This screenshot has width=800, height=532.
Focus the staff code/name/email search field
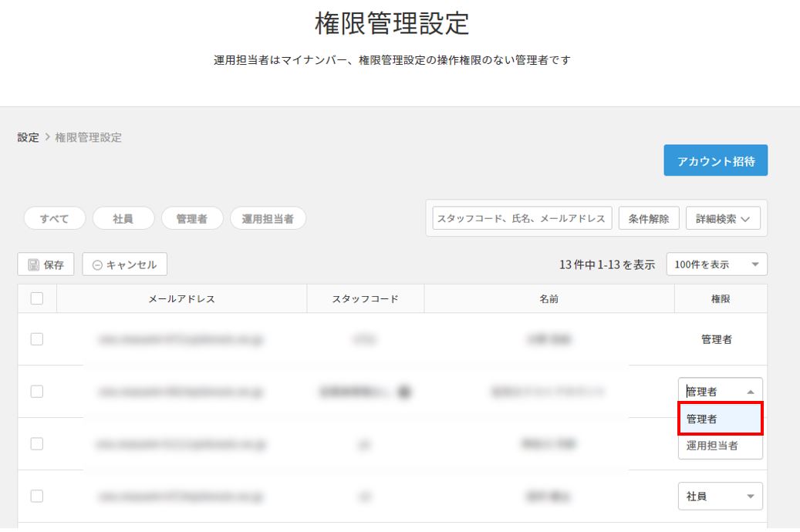522,219
